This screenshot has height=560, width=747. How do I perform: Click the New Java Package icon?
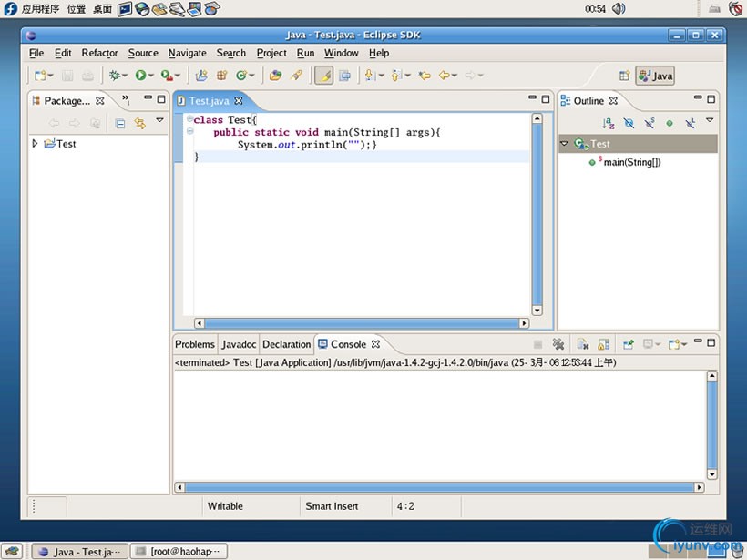click(221, 76)
